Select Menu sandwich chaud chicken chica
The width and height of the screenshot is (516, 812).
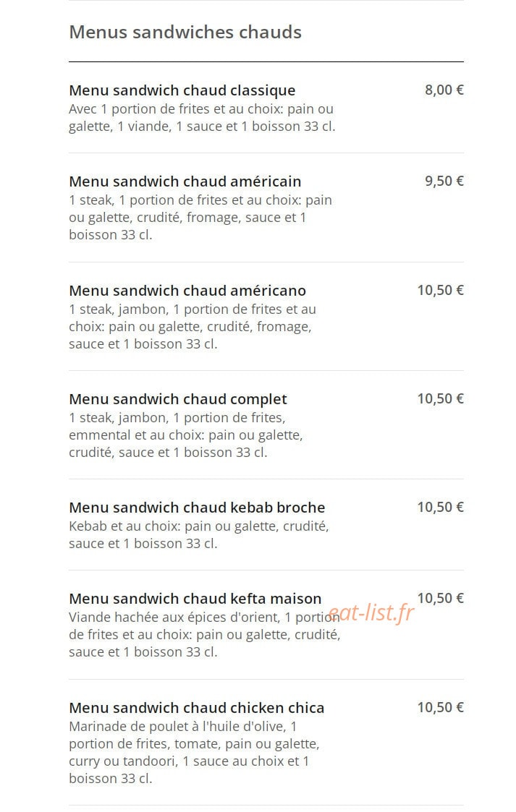click(x=196, y=708)
